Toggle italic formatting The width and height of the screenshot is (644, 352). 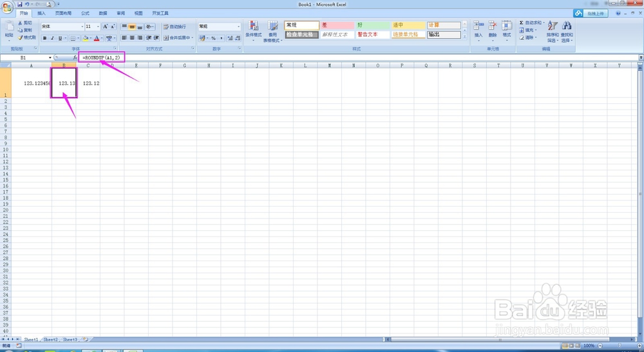pos(53,38)
